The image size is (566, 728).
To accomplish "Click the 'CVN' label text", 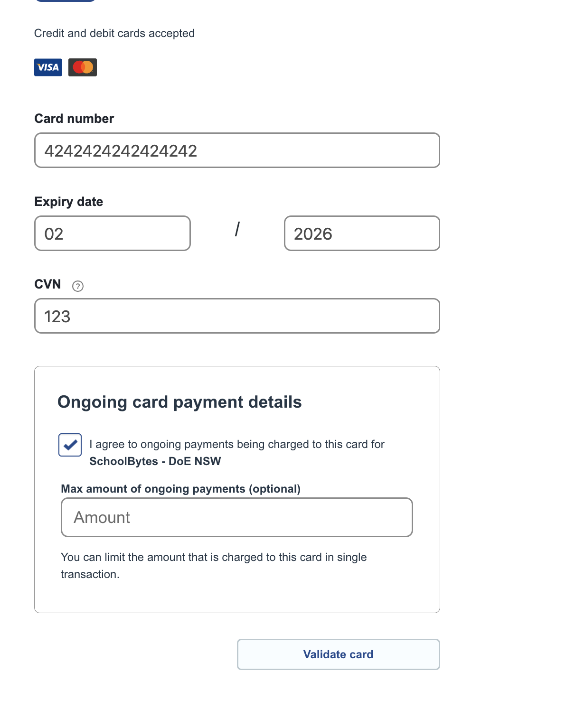I will [47, 284].
